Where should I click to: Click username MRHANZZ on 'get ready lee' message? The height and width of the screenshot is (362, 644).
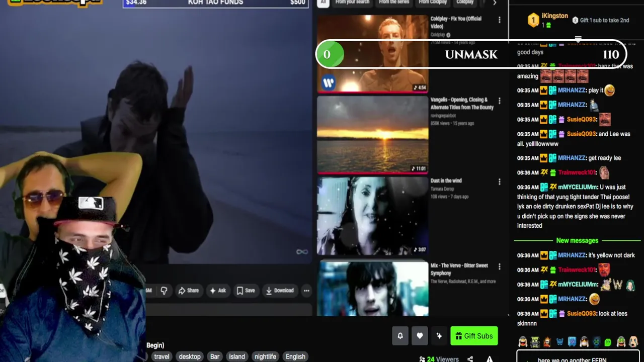tap(572, 158)
